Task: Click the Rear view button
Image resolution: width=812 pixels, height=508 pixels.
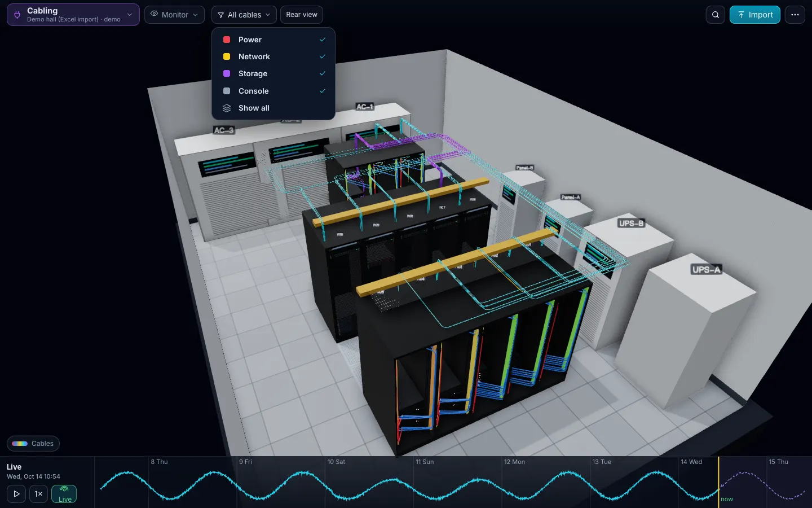Action: 302,15
